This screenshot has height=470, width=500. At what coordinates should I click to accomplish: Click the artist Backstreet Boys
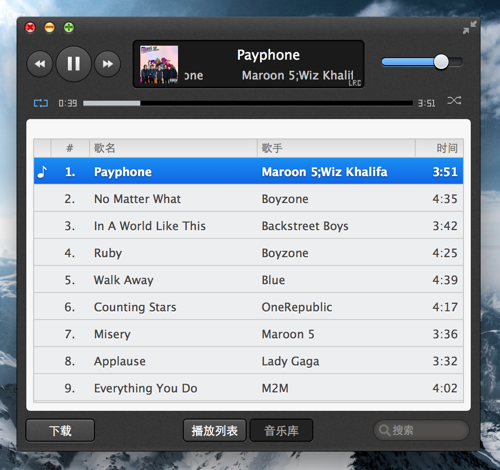point(305,226)
